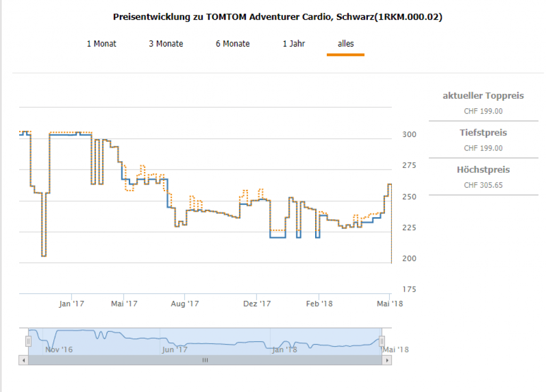Click the price dip near 200 before Jan '17
This screenshot has width=546, height=392.
coord(44,255)
